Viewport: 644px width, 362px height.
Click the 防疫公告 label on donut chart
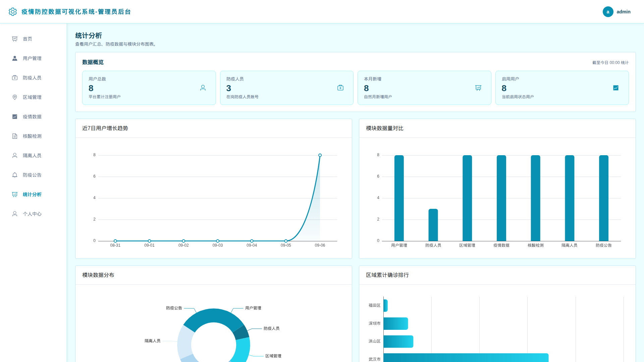coord(174,308)
